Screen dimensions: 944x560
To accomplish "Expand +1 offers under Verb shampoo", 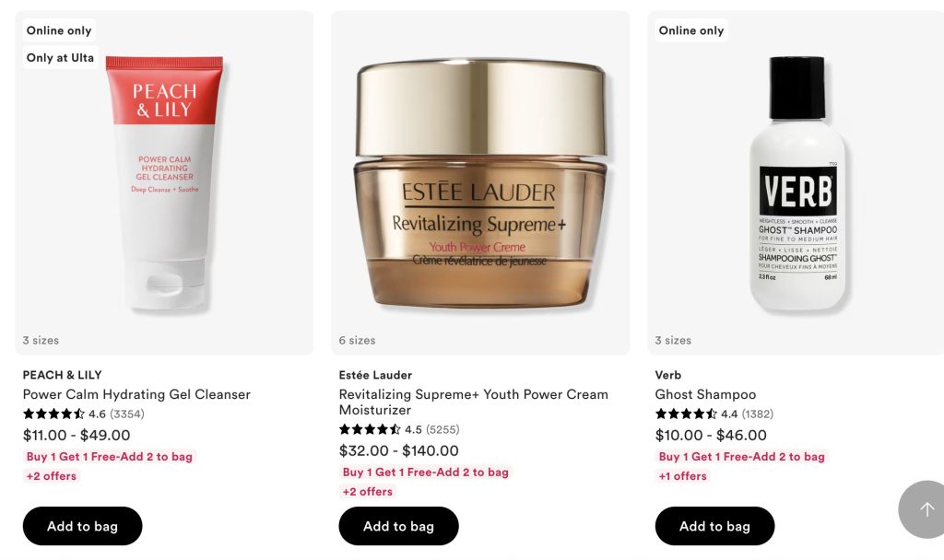I will coord(683,476).
